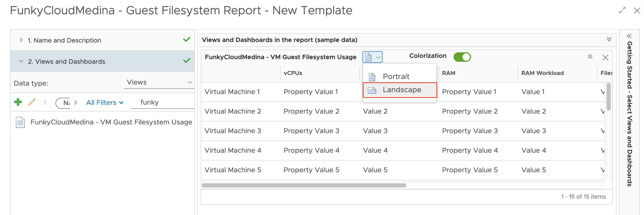Screen dimensions: 644x215
Task: Click the green checkmark for Views and Dashboards
Action: 187,61
